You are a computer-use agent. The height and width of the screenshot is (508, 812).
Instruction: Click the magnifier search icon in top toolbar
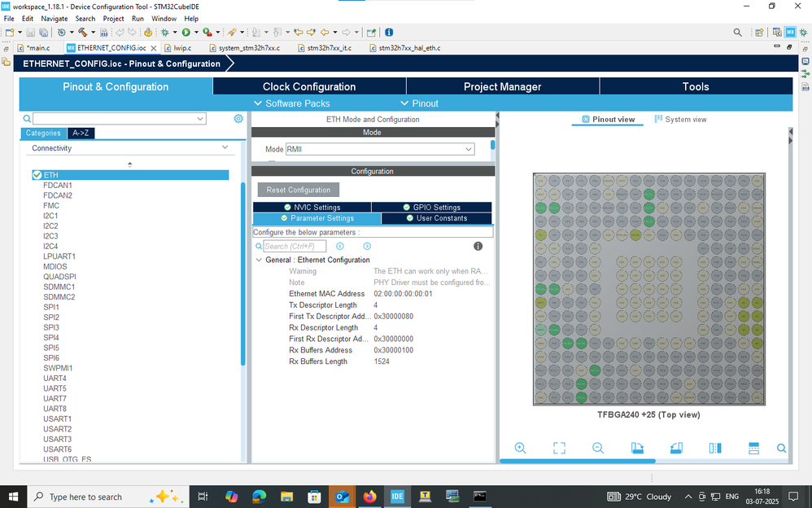pyautogui.click(x=737, y=32)
